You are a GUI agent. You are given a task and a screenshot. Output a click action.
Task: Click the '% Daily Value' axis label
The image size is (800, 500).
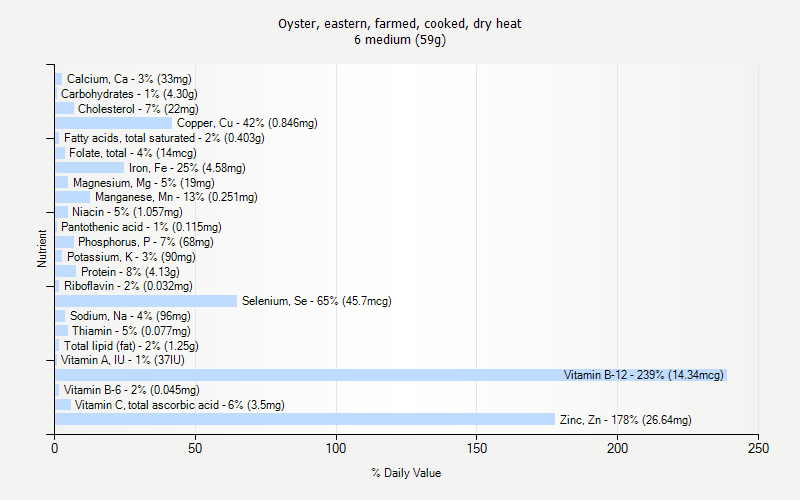point(406,473)
